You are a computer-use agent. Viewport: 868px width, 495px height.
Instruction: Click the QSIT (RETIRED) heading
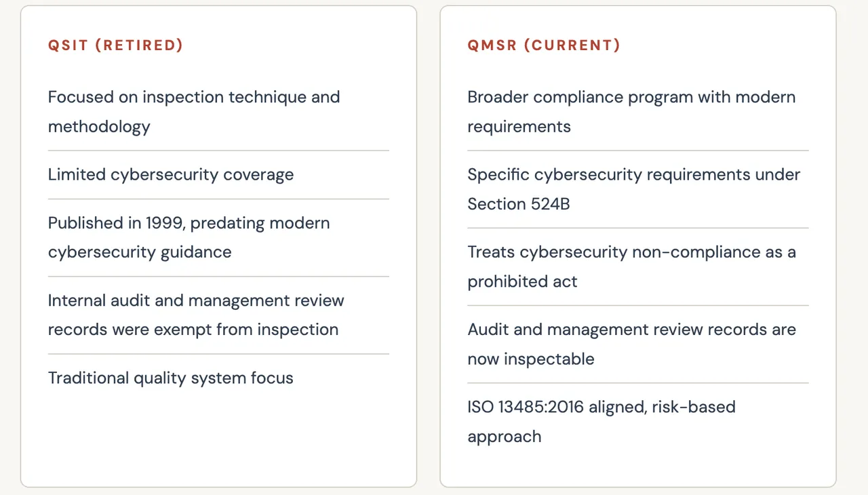pyautogui.click(x=115, y=45)
